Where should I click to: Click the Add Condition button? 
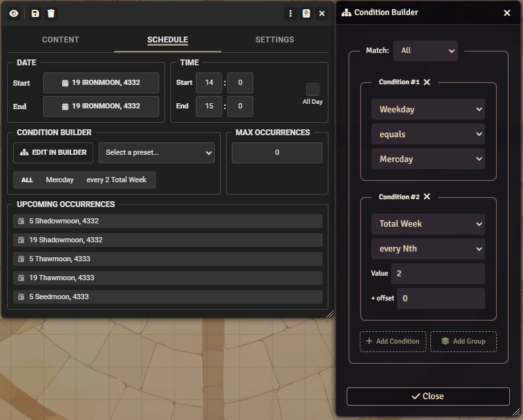[x=392, y=341]
